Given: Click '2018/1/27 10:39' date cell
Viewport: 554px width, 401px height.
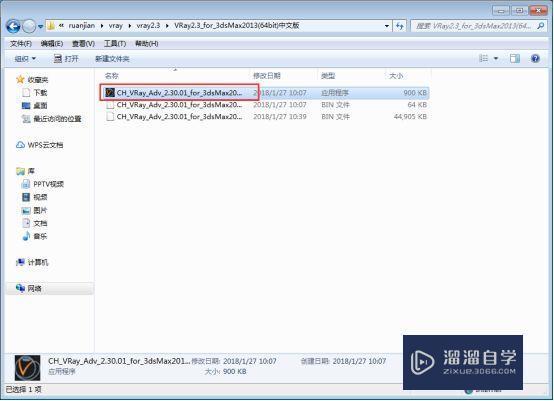Looking at the screenshot, I should [279, 117].
